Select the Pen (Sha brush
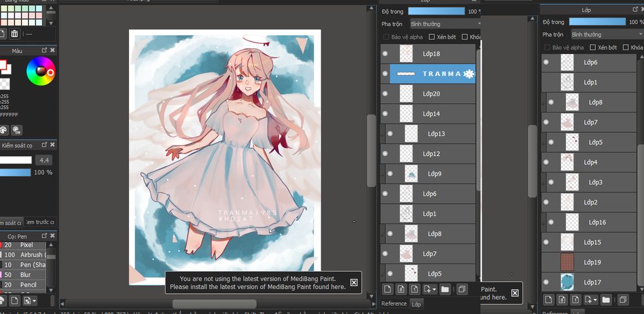644x314 pixels. (x=23, y=265)
